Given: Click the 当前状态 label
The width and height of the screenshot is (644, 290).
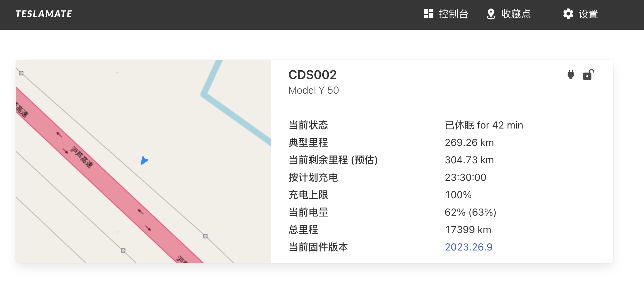Looking at the screenshot, I should [x=308, y=125].
